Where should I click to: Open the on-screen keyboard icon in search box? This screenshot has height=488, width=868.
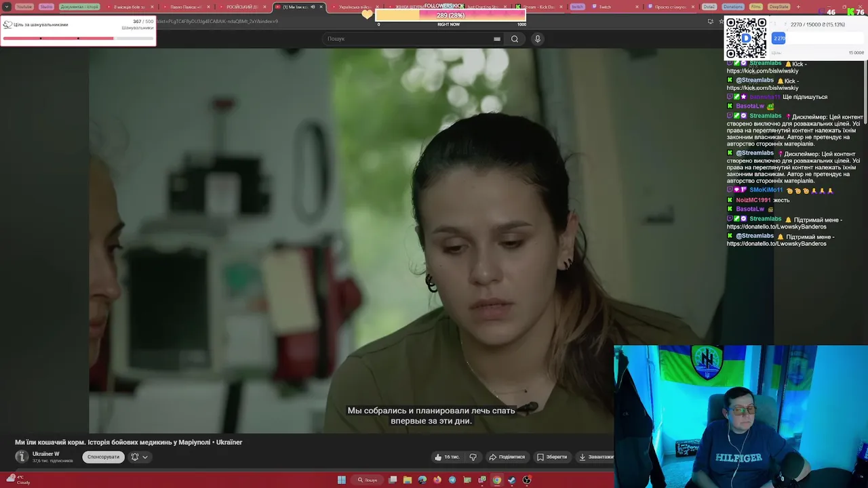pos(497,39)
